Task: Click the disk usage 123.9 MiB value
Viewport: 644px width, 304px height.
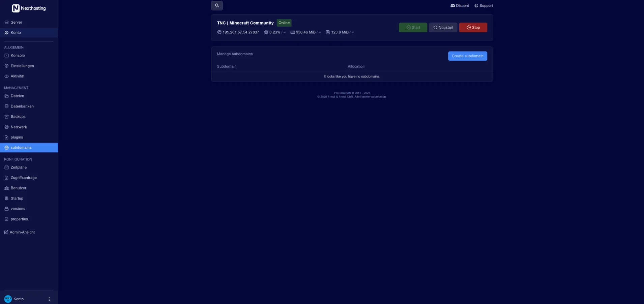Action: coord(340,32)
